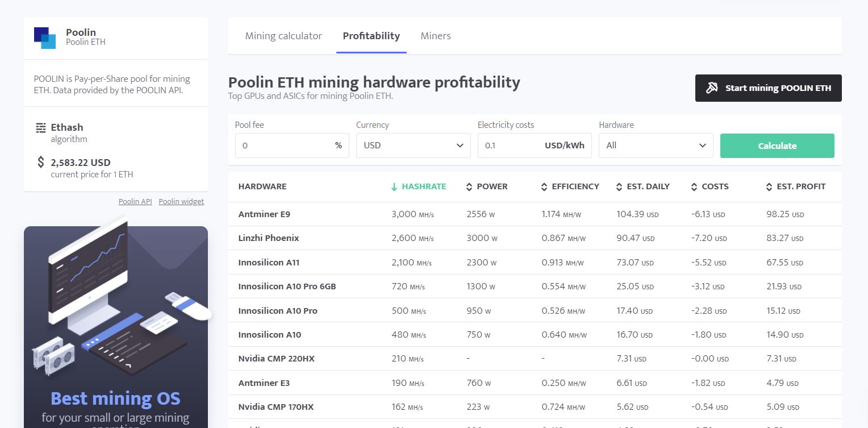Select the Profitability tab
This screenshot has height=428, width=868.
[x=371, y=36]
